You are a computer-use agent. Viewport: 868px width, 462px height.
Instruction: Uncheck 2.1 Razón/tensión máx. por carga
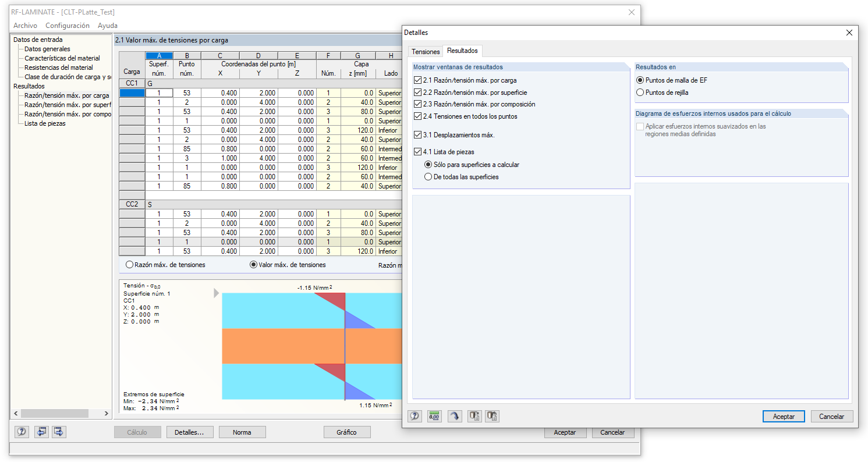click(x=417, y=80)
